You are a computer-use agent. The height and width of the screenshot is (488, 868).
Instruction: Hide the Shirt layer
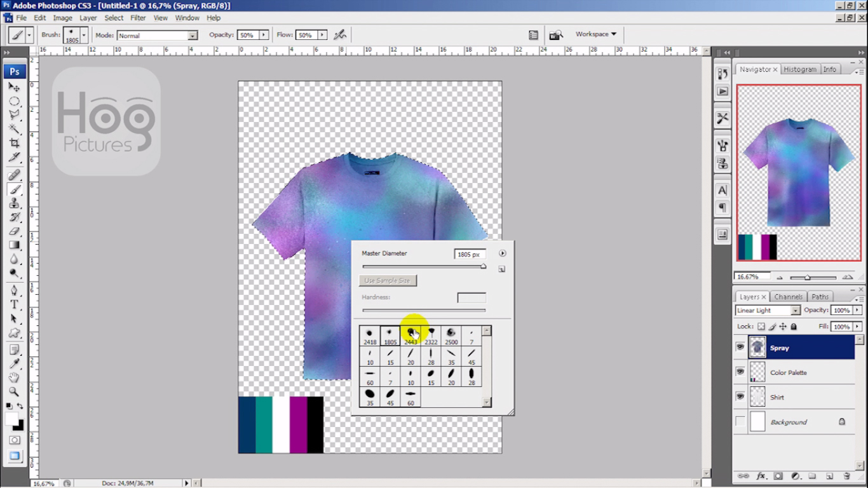(x=740, y=397)
